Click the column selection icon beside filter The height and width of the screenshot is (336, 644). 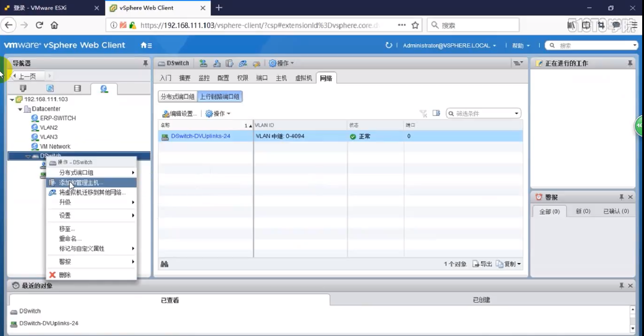coord(436,113)
